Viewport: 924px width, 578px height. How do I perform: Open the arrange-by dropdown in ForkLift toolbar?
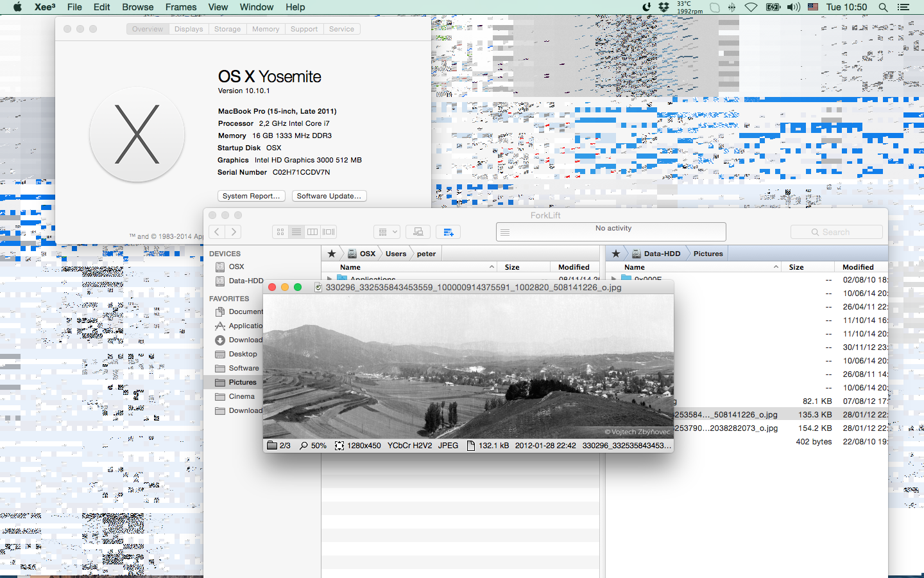387,232
